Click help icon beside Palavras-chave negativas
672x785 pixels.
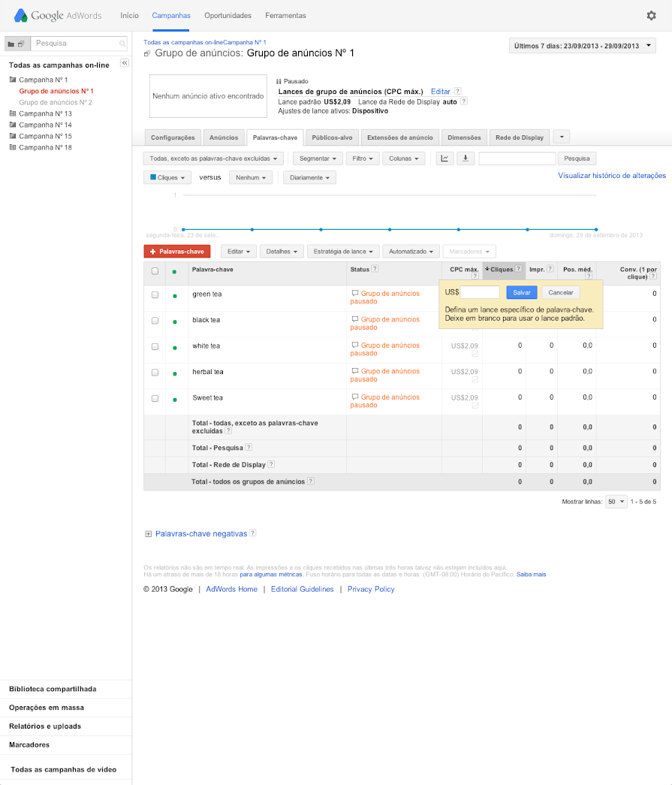point(253,533)
